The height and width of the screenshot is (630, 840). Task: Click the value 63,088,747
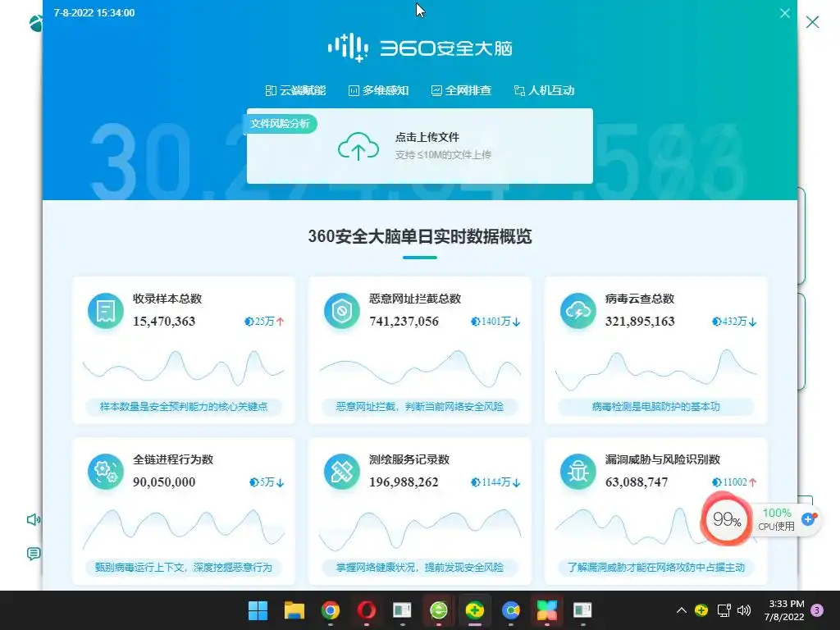click(637, 482)
